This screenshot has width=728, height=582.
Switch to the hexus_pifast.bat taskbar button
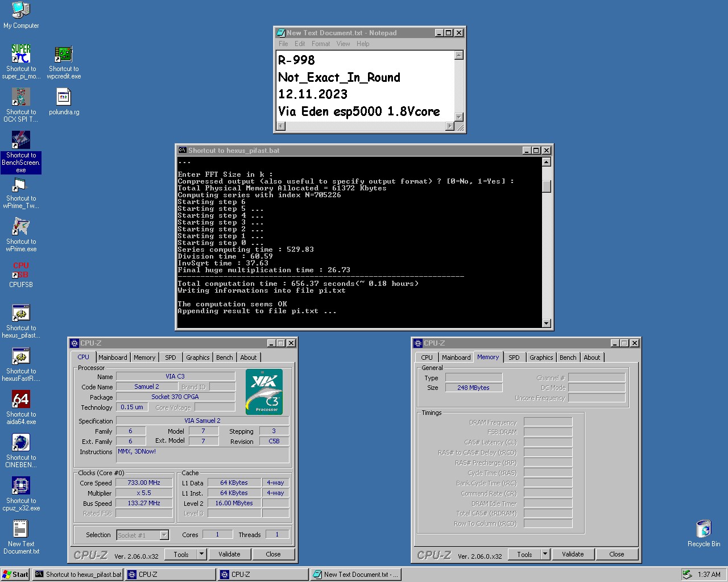coord(78,575)
